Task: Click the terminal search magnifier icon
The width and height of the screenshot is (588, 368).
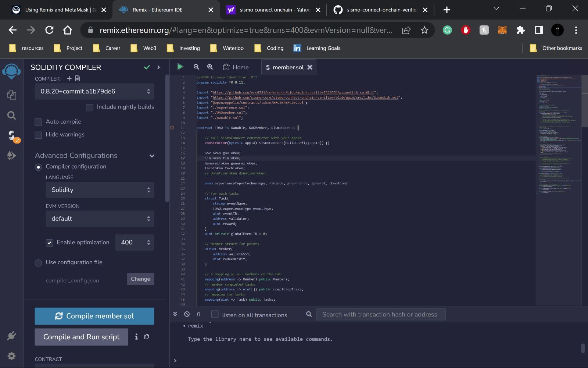Action: click(309, 314)
